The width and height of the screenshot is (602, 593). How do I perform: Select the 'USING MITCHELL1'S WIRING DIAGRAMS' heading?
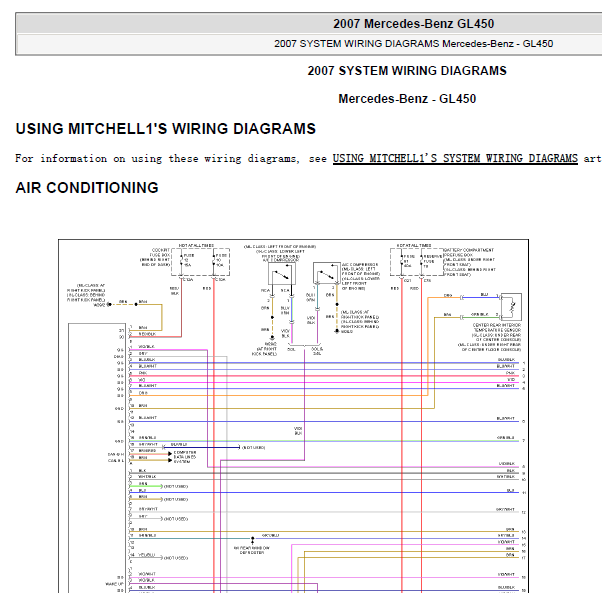tap(165, 129)
